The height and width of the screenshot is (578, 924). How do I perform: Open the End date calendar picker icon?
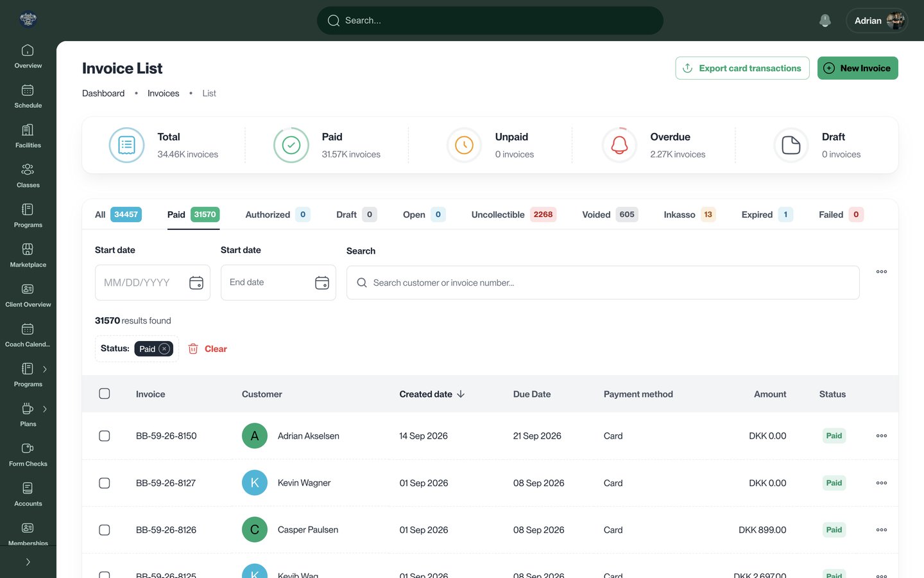[x=322, y=283]
